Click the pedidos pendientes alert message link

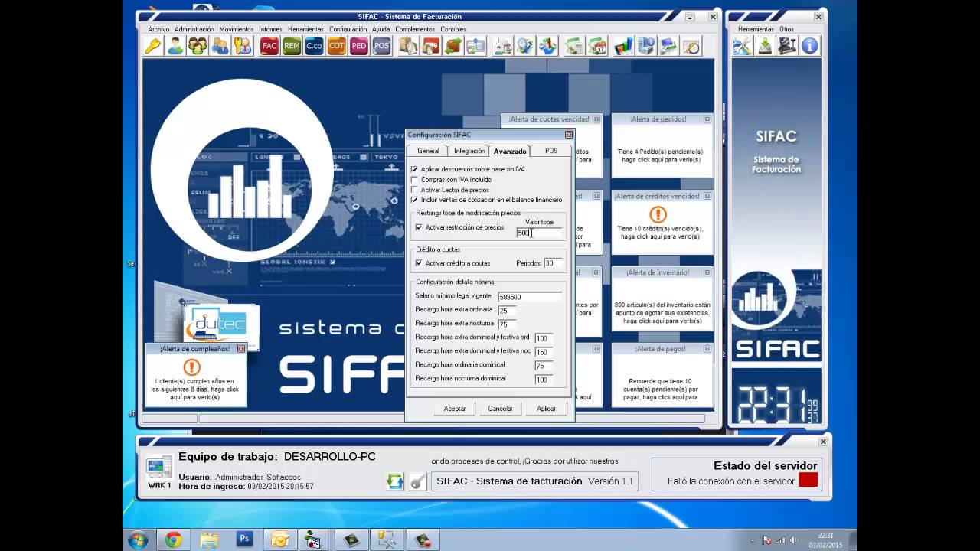pos(661,155)
